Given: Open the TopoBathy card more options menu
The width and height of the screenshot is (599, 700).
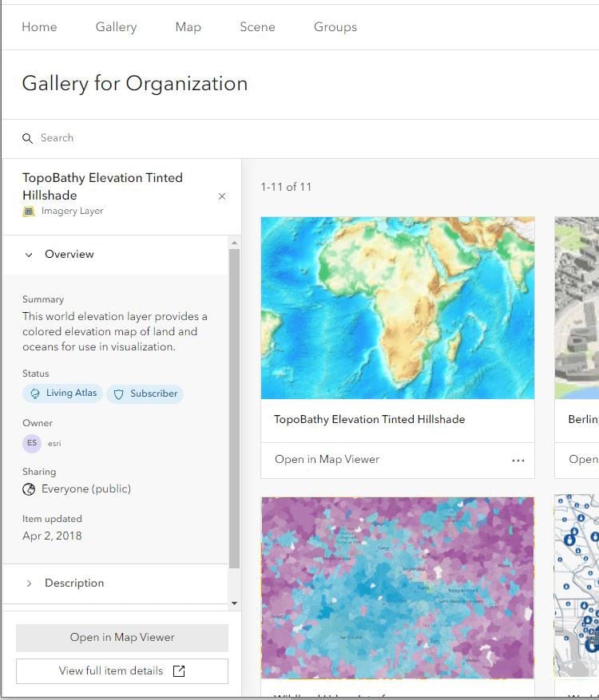Looking at the screenshot, I should tap(518, 461).
